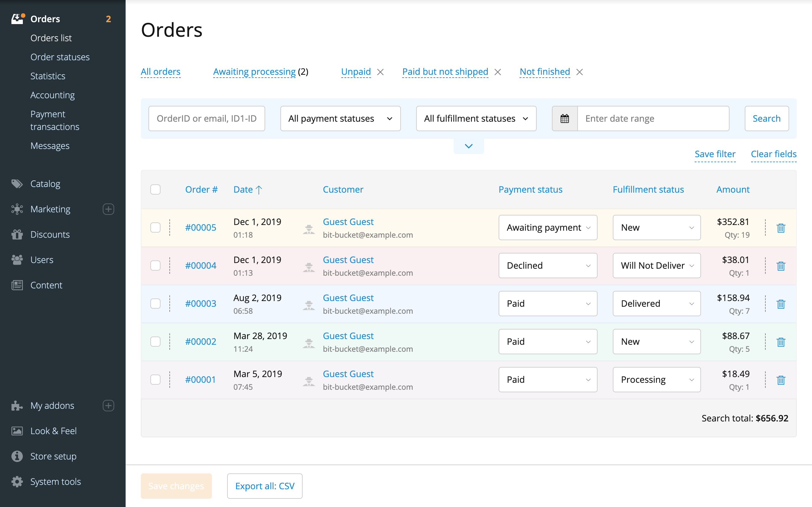Open the All fulfillment statuses dropdown
The image size is (812, 507).
[476, 119]
